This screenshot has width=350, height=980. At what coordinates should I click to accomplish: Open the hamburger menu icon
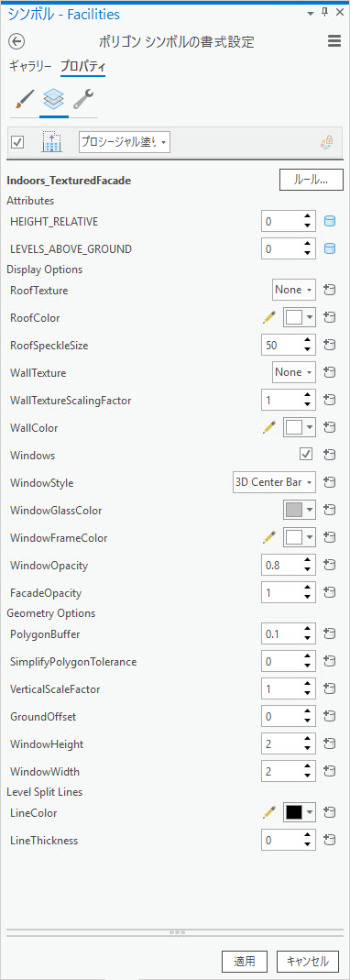pyautogui.click(x=334, y=41)
